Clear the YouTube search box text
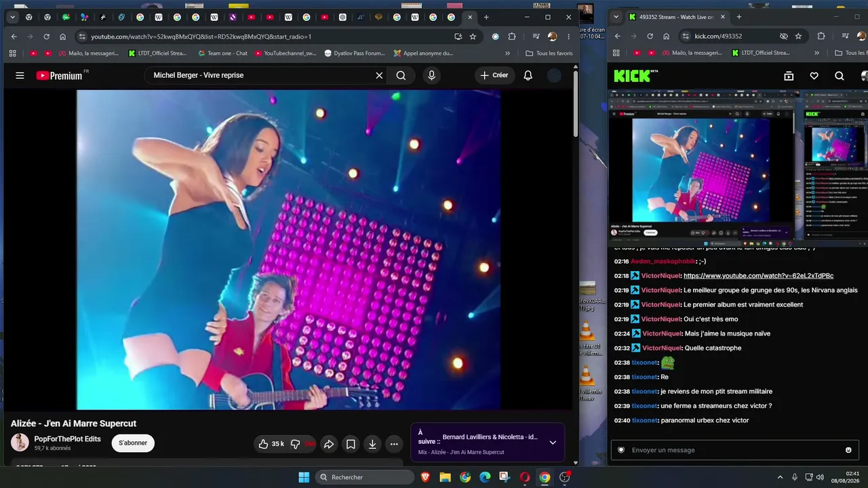 coord(379,75)
